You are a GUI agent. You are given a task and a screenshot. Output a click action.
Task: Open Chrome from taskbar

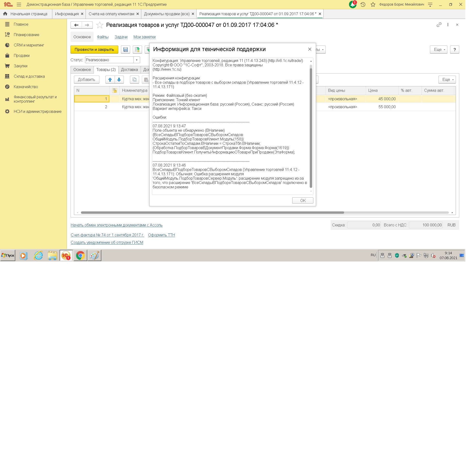[80, 255]
